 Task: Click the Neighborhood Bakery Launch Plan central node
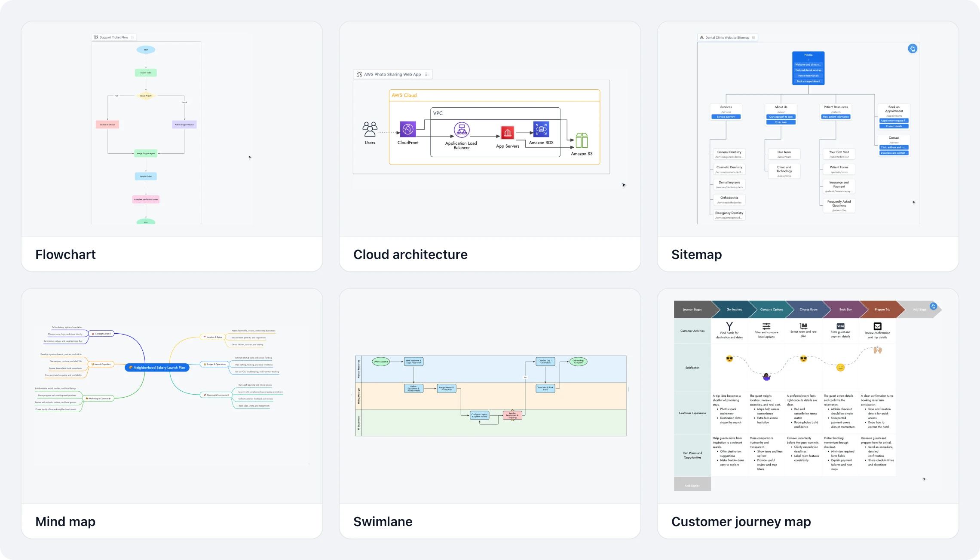[157, 368]
